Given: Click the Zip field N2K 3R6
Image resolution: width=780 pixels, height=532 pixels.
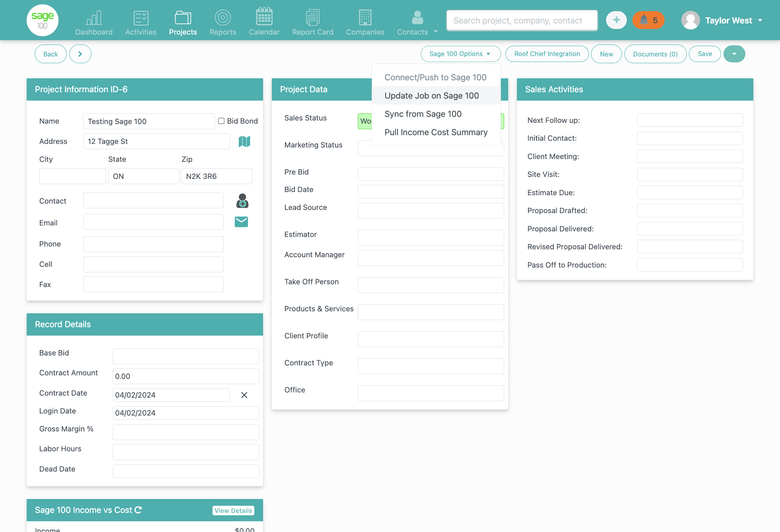Looking at the screenshot, I should point(217,176).
